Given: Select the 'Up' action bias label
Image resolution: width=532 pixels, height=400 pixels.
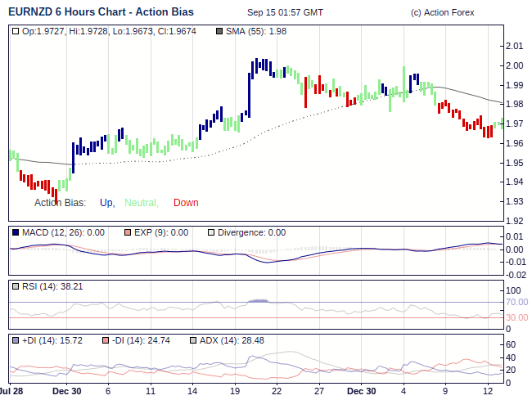Looking at the screenshot, I should (106, 203).
